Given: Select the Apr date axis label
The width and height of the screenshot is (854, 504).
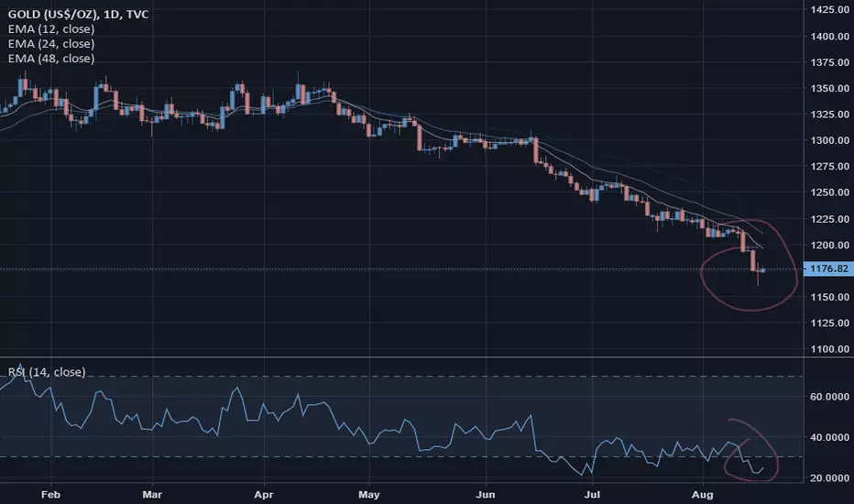Looking at the screenshot, I should (x=264, y=495).
